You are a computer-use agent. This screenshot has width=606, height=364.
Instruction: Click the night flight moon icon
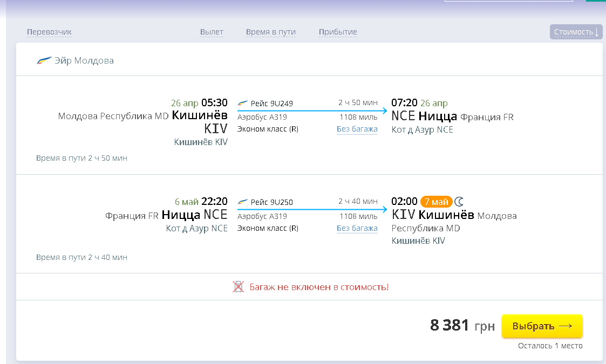pyautogui.click(x=459, y=202)
